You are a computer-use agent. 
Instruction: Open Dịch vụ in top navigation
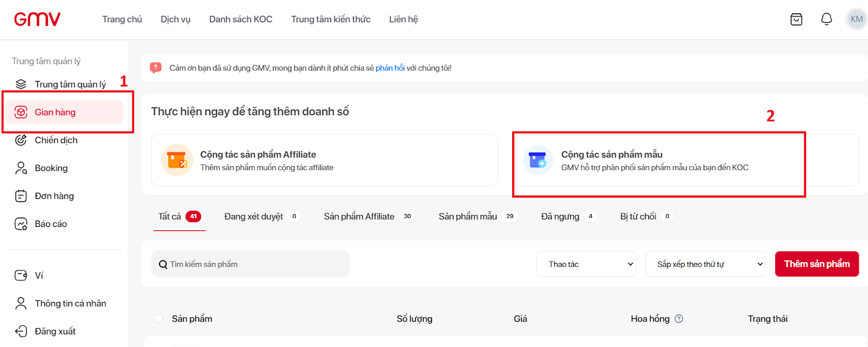pyautogui.click(x=175, y=19)
